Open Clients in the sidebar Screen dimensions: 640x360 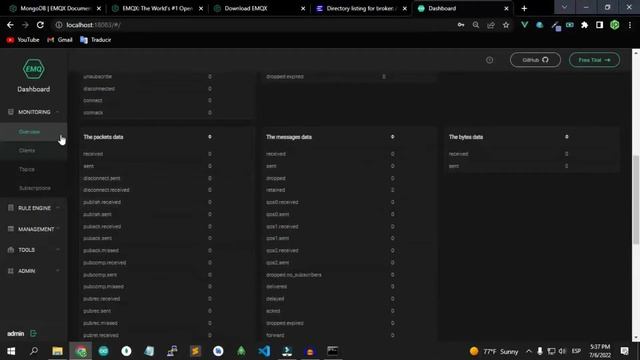pyautogui.click(x=27, y=151)
